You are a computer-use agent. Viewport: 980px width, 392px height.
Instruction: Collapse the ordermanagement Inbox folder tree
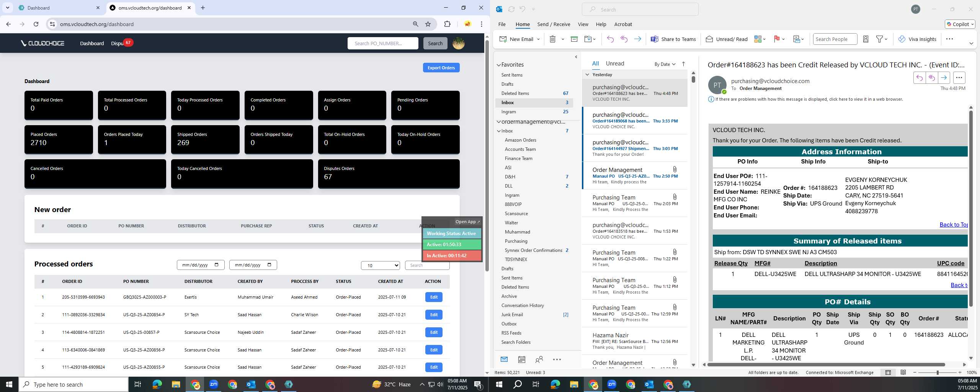499,131
